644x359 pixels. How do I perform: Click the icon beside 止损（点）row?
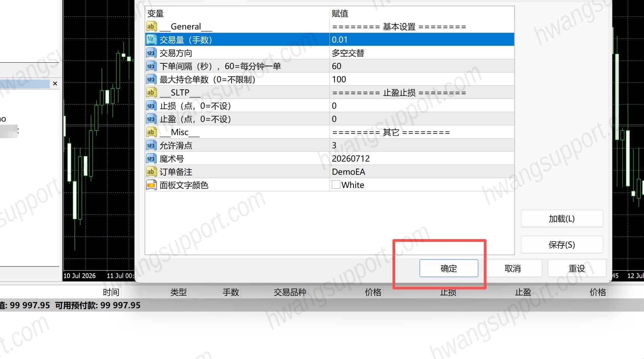pyautogui.click(x=151, y=106)
